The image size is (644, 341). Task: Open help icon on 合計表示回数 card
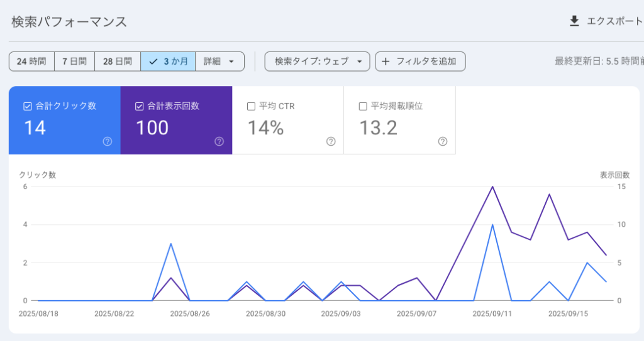coord(219,141)
